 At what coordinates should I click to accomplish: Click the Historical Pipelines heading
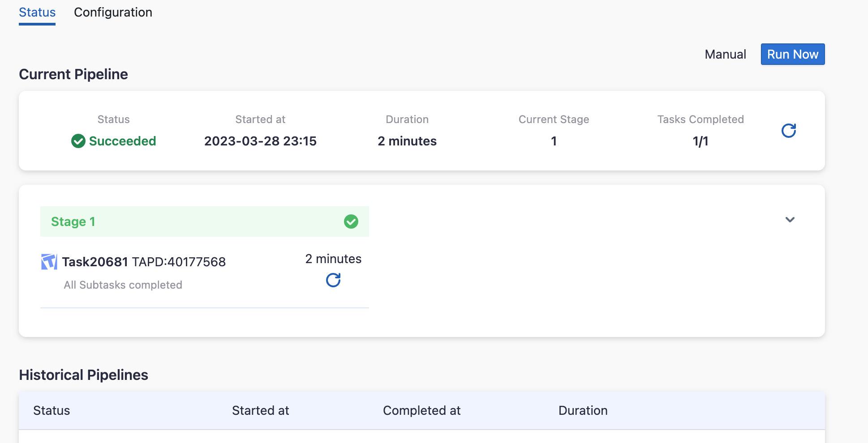tap(84, 375)
